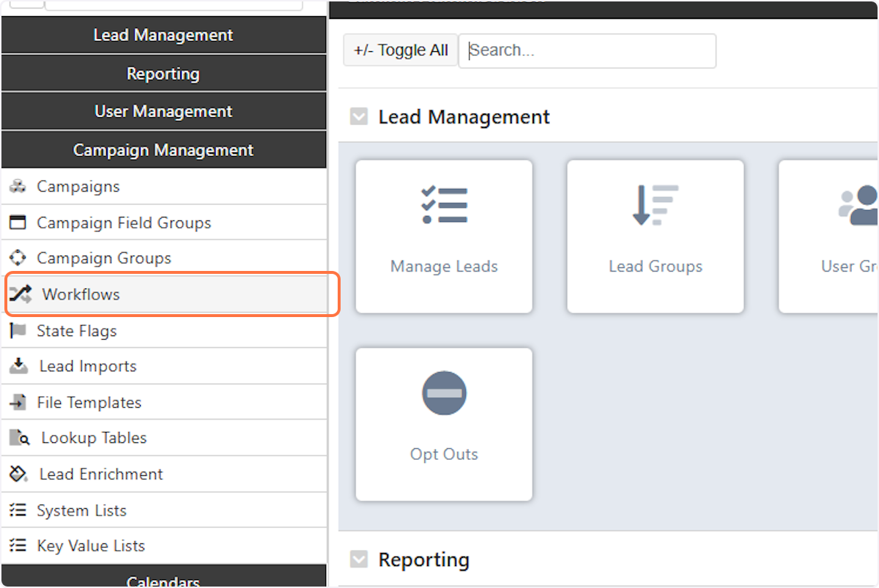Select the Key Value Lists label
This screenshot has height=588, width=879.
tap(91, 546)
